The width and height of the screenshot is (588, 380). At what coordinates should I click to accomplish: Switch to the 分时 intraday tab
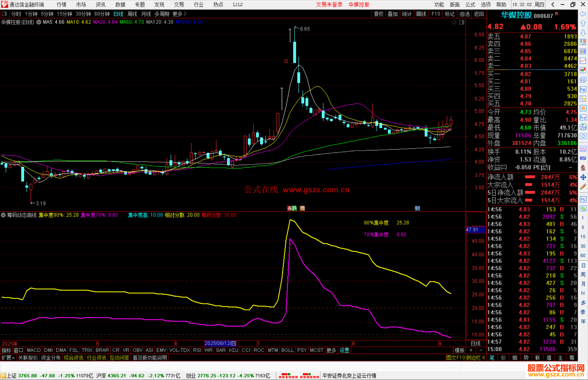point(16,14)
